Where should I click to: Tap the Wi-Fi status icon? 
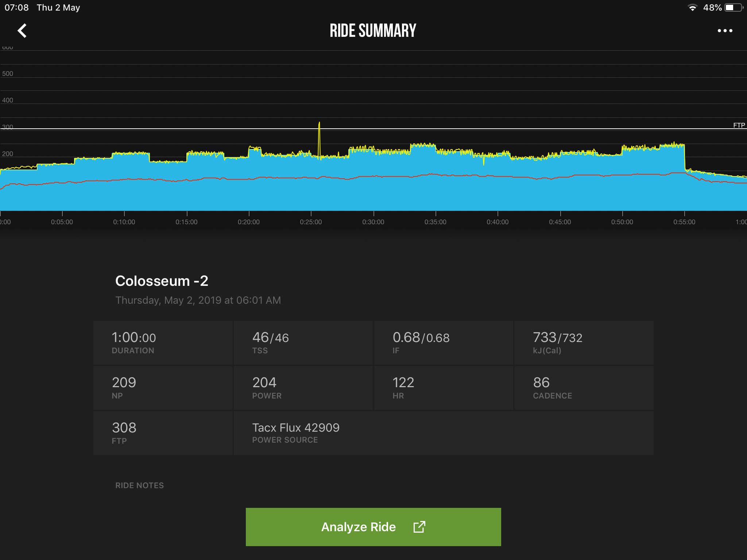pyautogui.click(x=692, y=8)
